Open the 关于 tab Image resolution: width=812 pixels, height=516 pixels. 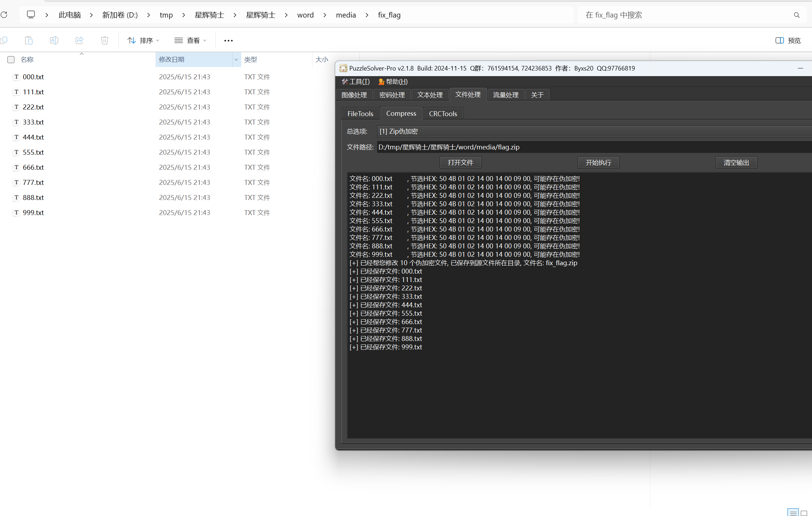(x=537, y=95)
